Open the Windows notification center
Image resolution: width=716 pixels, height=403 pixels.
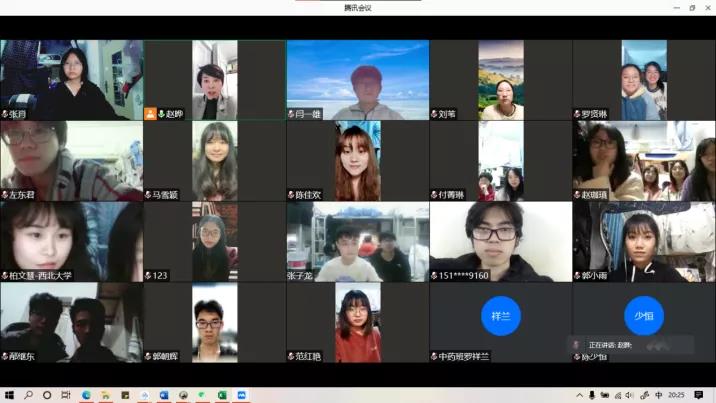click(699, 395)
